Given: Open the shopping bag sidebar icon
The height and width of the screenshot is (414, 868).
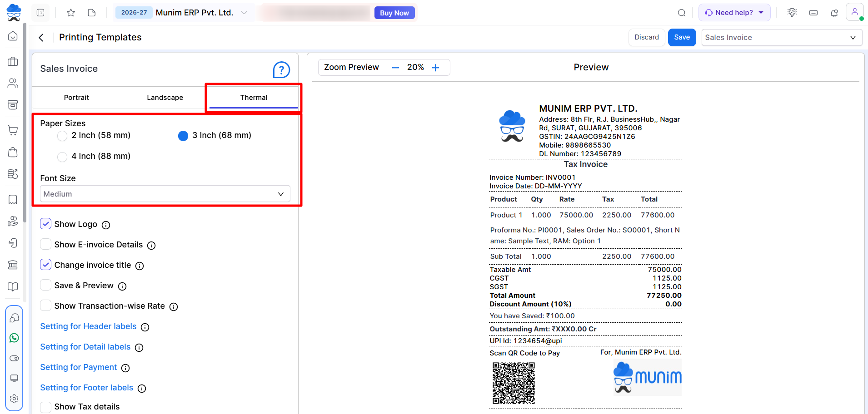Looking at the screenshot, I should tap(13, 152).
